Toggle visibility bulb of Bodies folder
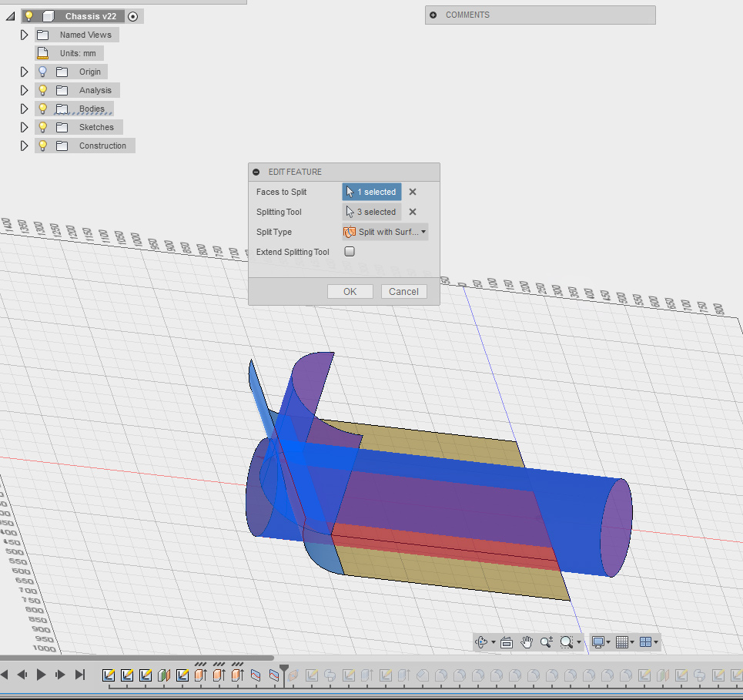 [43, 109]
